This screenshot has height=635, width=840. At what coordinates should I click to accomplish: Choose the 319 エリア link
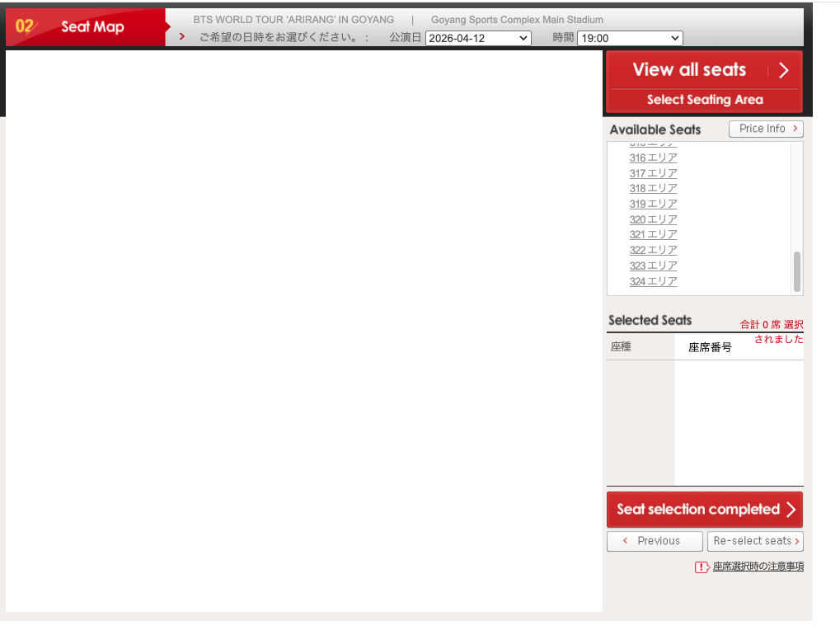(653, 204)
